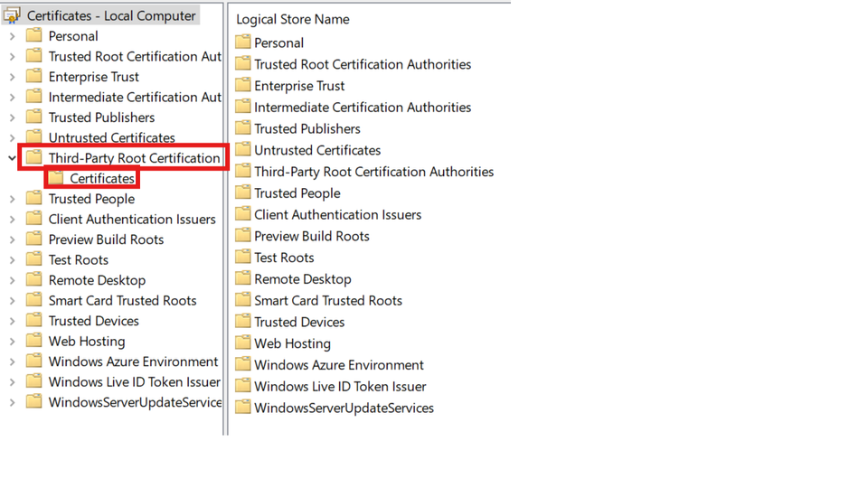Click Enterprise Trust folder icon in list
Screen dimensions: 868x488
pos(242,85)
